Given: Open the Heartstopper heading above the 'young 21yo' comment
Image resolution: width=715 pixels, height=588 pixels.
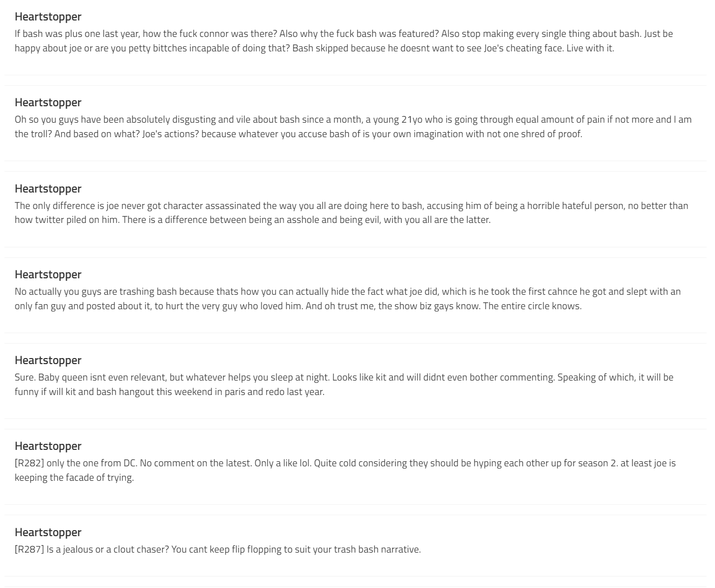Looking at the screenshot, I should pos(48,102).
